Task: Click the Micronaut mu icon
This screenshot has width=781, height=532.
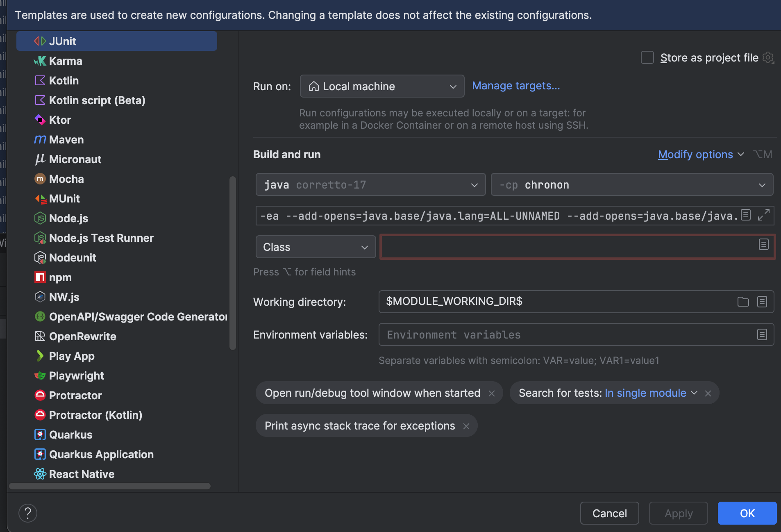Action: pos(40,159)
